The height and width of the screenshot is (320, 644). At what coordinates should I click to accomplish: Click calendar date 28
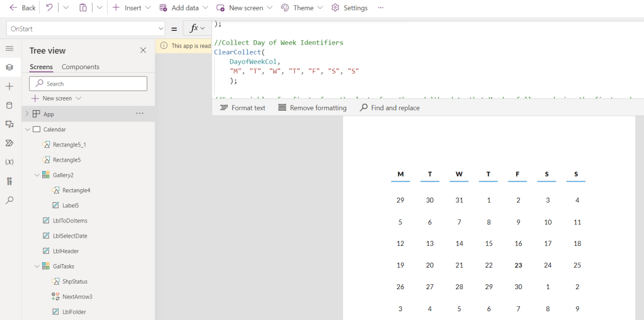(x=459, y=287)
